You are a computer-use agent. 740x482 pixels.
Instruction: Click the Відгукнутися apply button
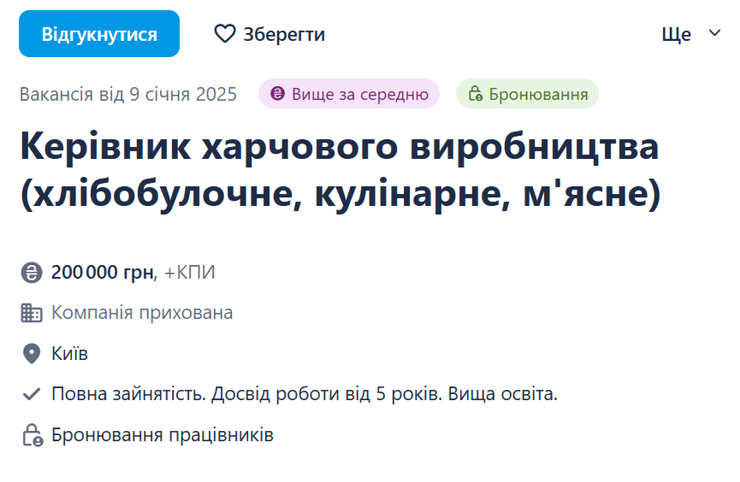(x=99, y=34)
